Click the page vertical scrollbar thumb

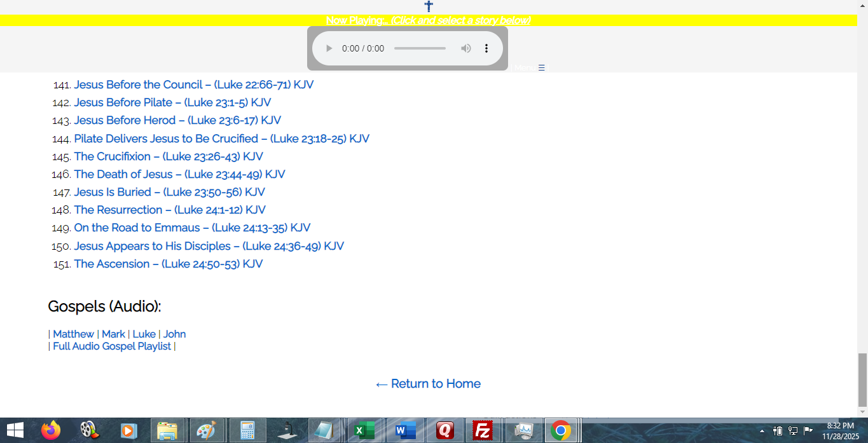[x=862, y=379]
